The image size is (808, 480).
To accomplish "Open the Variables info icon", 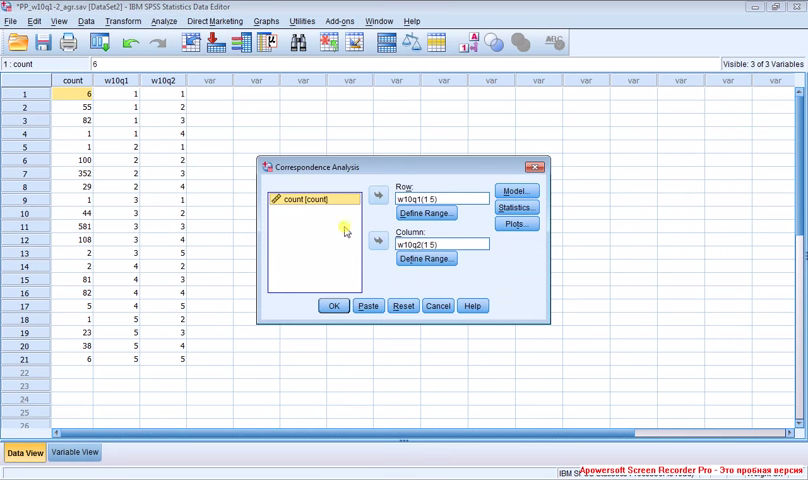I will 241,42.
